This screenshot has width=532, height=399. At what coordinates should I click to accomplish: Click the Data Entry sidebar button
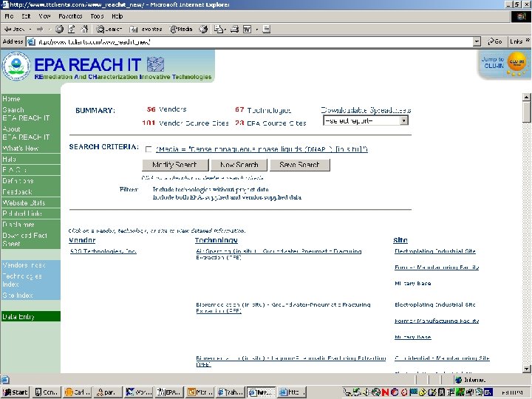tap(30, 316)
